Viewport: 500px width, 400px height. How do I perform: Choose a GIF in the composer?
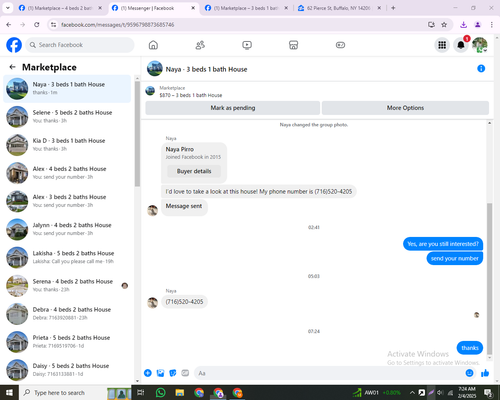pyautogui.click(x=185, y=373)
